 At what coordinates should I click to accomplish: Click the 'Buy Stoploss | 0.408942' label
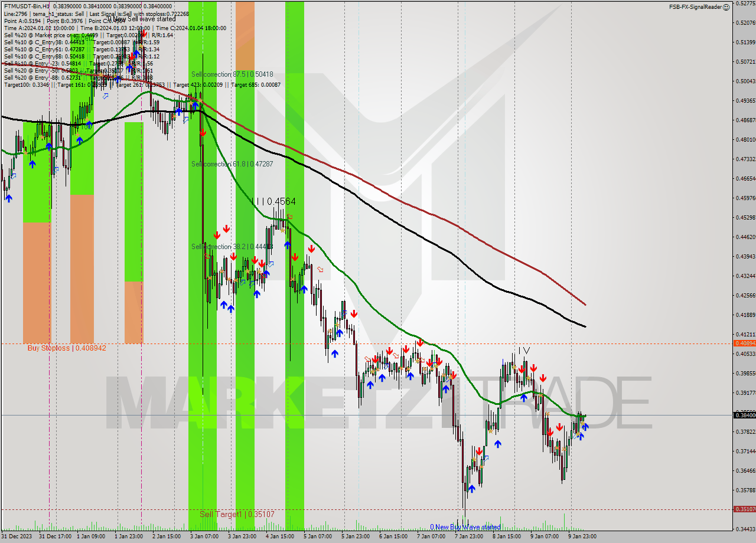[67, 348]
